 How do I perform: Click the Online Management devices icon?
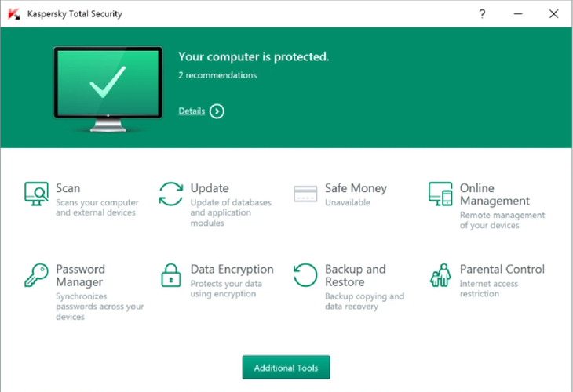(440, 194)
